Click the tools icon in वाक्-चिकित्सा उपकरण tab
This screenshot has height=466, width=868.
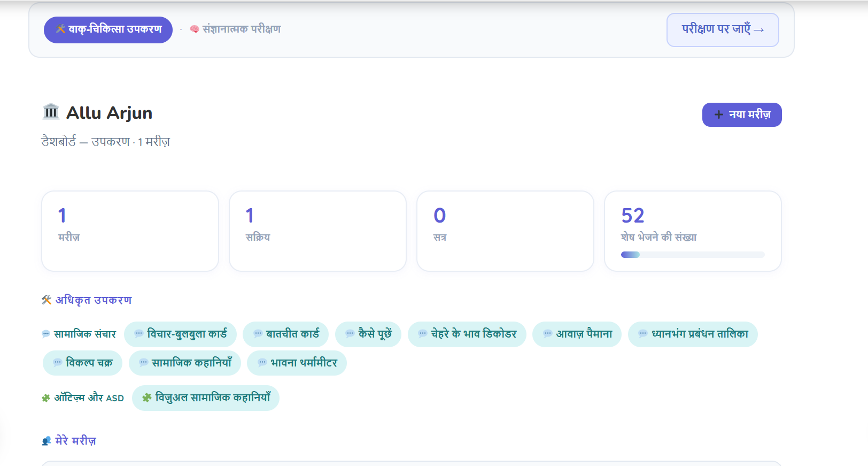[x=61, y=29]
